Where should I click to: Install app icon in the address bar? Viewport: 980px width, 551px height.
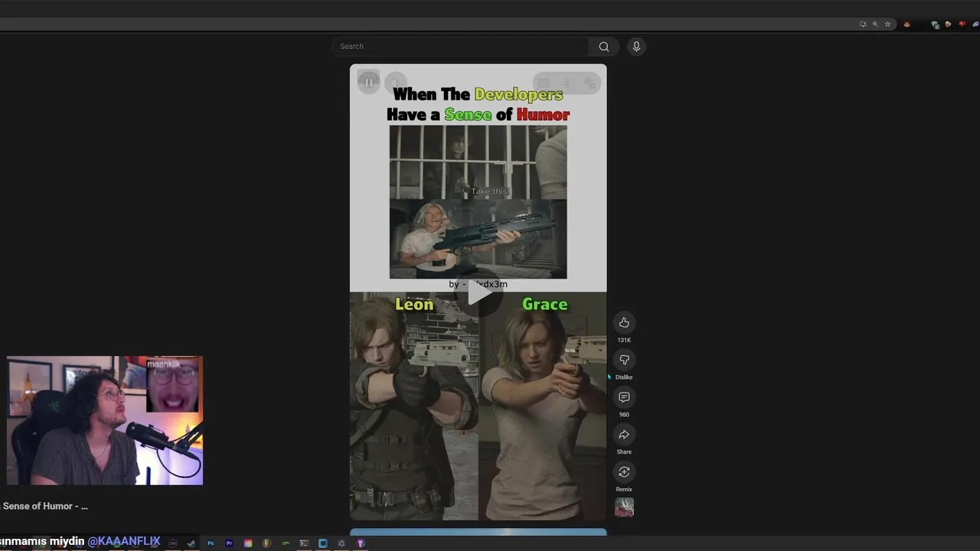[863, 24]
